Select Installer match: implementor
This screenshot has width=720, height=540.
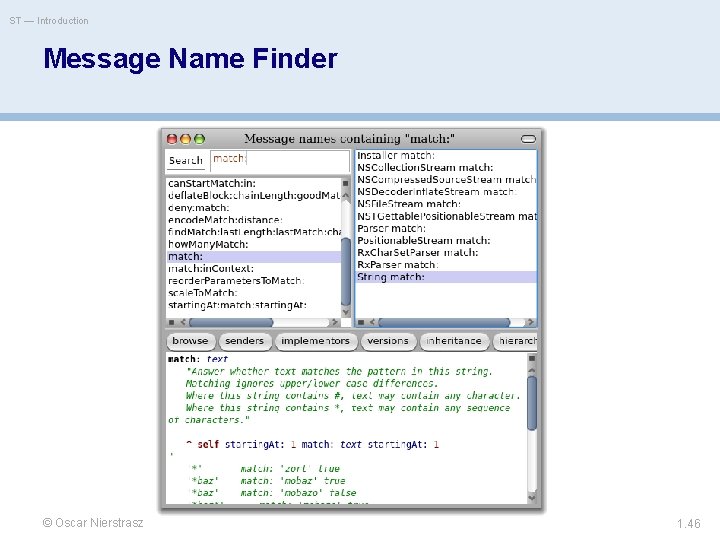[x=446, y=156]
